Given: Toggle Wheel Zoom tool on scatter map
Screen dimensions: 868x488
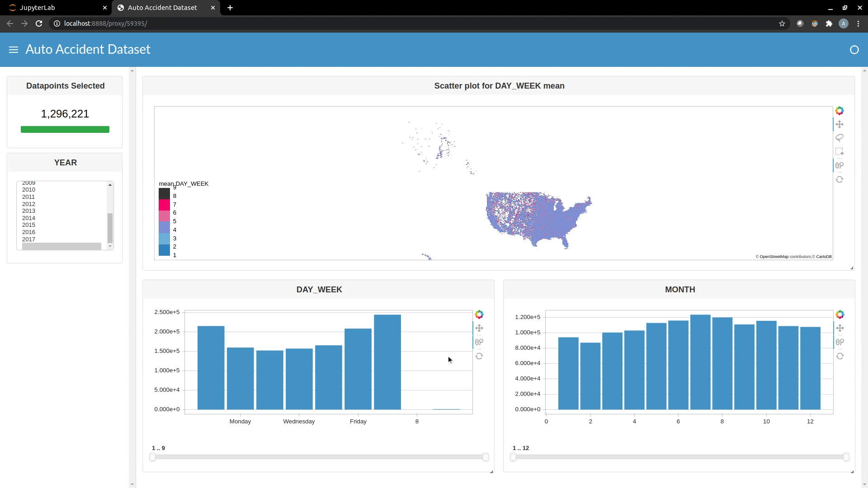Looking at the screenshot, I should [840, 165].
